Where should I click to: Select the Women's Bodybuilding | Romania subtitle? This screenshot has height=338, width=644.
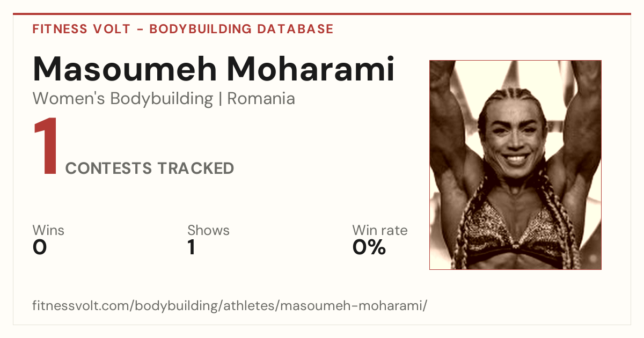tap(164, 99)
